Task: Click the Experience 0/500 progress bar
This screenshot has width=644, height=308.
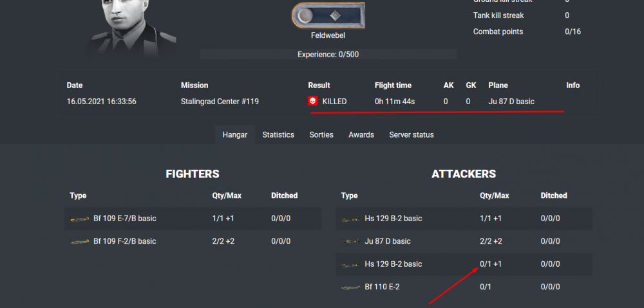Action: (x=328, y=55)
